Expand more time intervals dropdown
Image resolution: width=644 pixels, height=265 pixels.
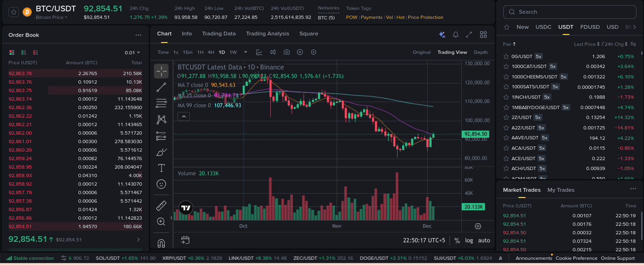[246, 52]
